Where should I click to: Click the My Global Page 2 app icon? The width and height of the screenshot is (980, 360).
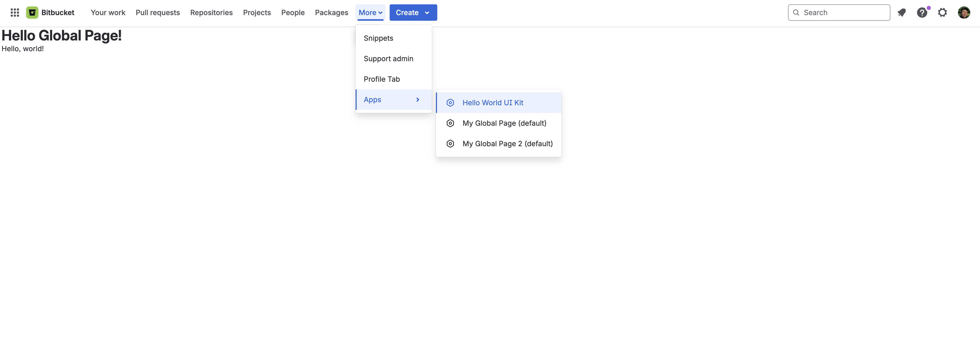(450, 143)
